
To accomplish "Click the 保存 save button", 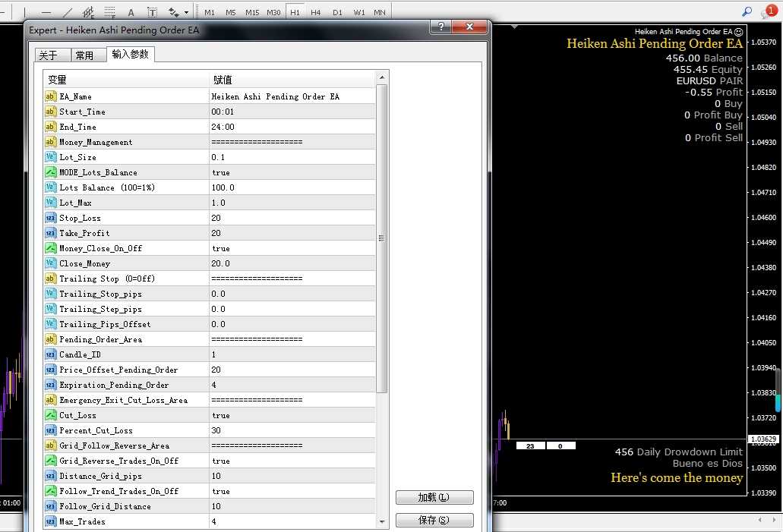I will (434, 520).
